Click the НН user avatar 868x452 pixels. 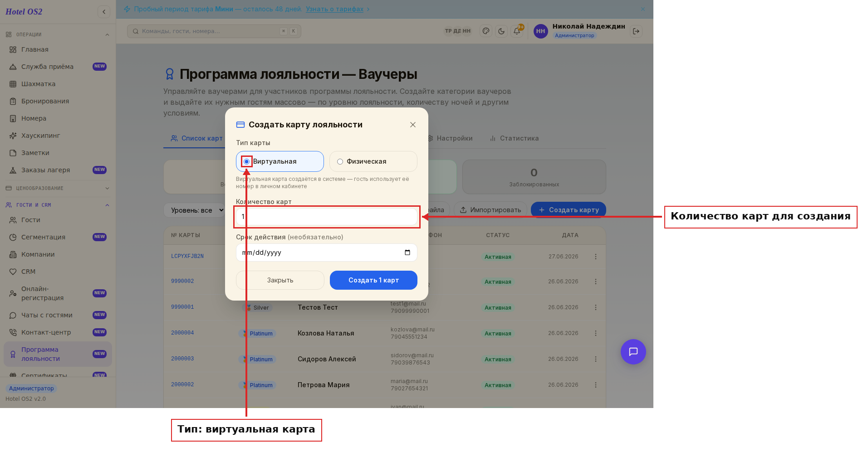tap(540, 31)
